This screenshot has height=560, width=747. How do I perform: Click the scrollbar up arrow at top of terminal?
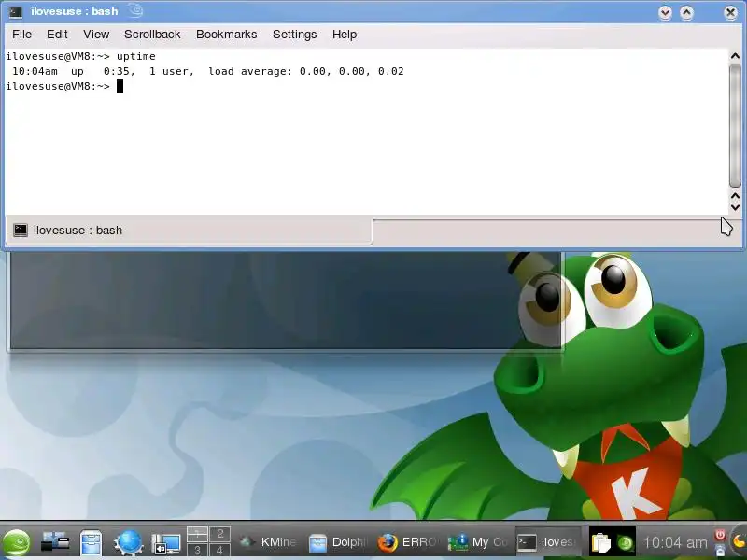(735, 56)
